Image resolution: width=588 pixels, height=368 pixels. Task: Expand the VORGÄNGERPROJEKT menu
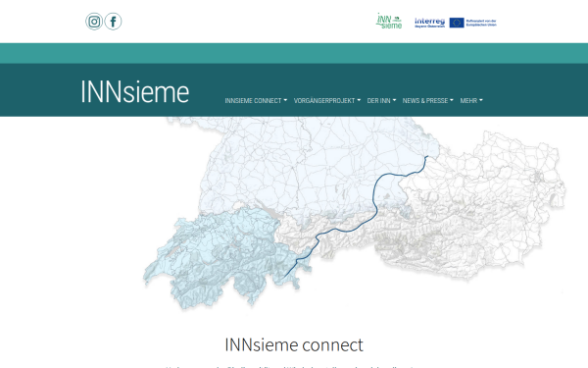click(327, 101)
